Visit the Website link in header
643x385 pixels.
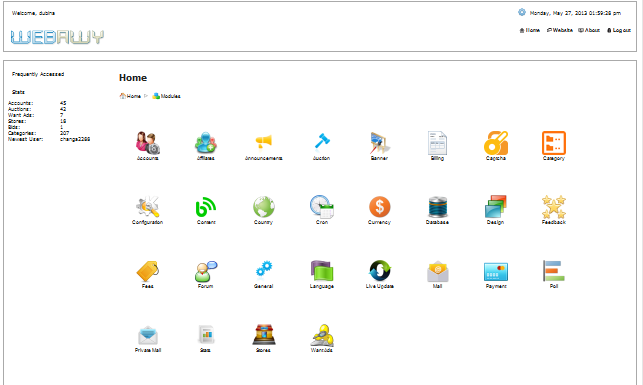click(x=560, y=30)
